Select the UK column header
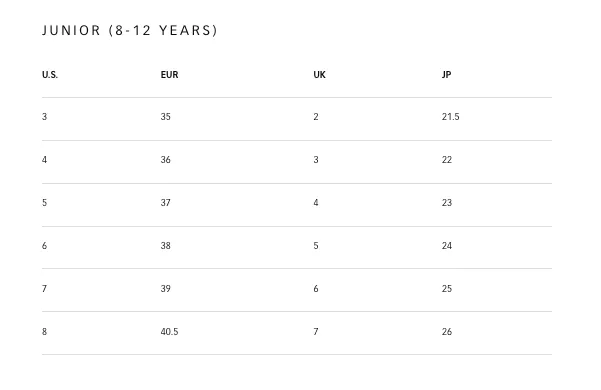This screenshot has height=390, width=601. click(319, 75)
